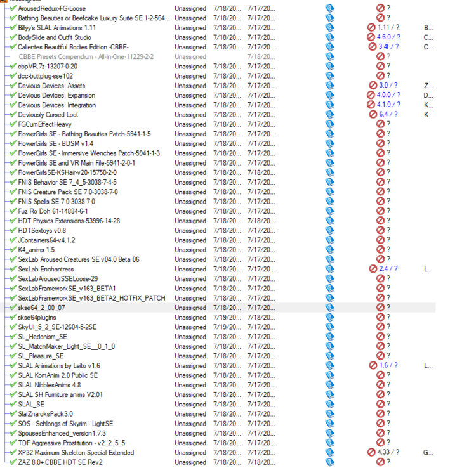This screenshot has width=476, height=468.
Task: Click the blue book icon in CBBE Presets Compendium row
Action: click(x=329, y=56)
